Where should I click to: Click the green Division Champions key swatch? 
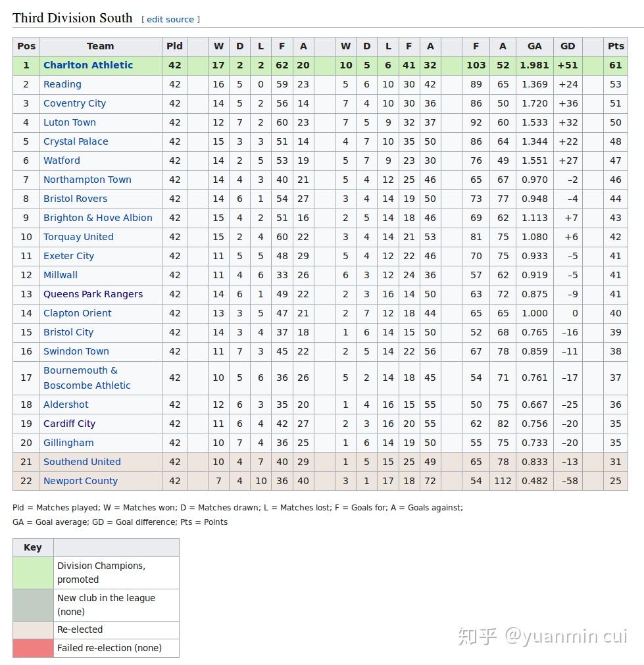[33, 573]
